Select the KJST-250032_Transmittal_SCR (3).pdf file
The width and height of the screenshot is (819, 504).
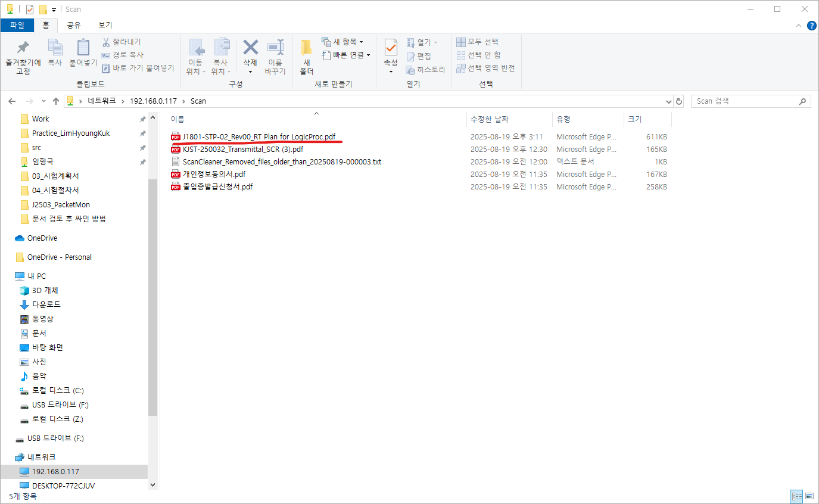[x=242, y=150]
